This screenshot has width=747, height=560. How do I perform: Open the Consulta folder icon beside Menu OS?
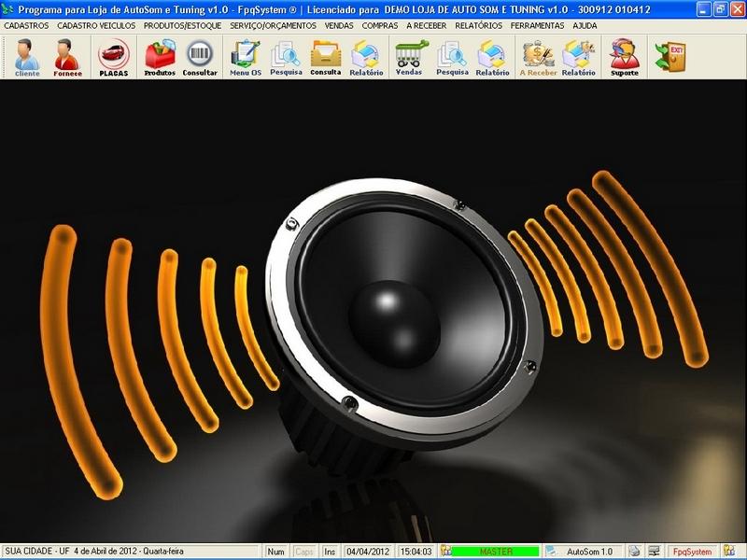326,57
